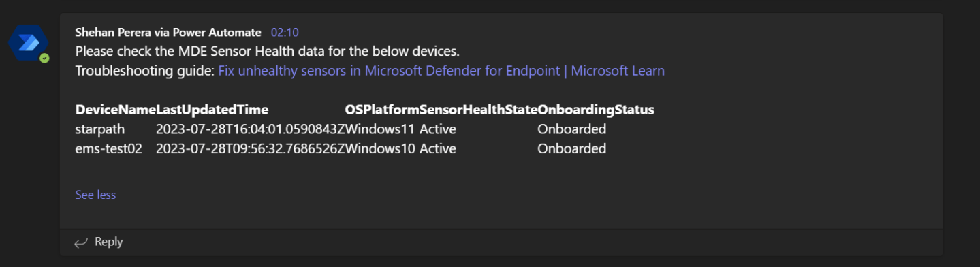Click the green presence status badge
Image resolution: width=980 pixels, height=267 pixels.
[x=44, y=59]
